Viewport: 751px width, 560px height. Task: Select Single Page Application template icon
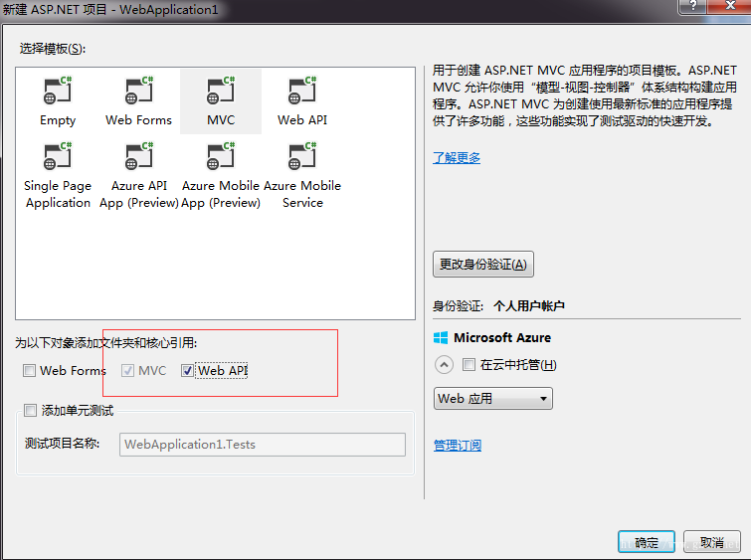click(x=58, y=156)
